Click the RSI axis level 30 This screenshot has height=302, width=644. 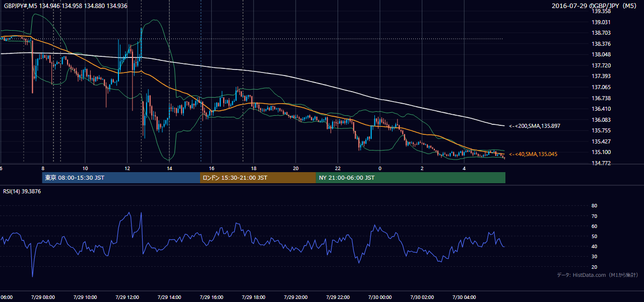pyautogui.click(x=595, y=257)
